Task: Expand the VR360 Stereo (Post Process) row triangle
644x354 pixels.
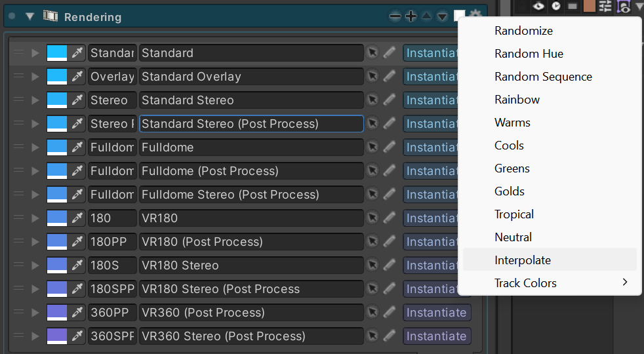Action: pos(35,336)
